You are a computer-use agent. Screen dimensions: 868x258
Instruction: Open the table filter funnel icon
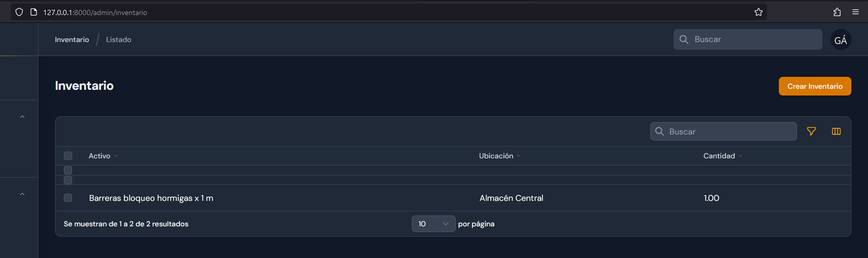[811, 131]
